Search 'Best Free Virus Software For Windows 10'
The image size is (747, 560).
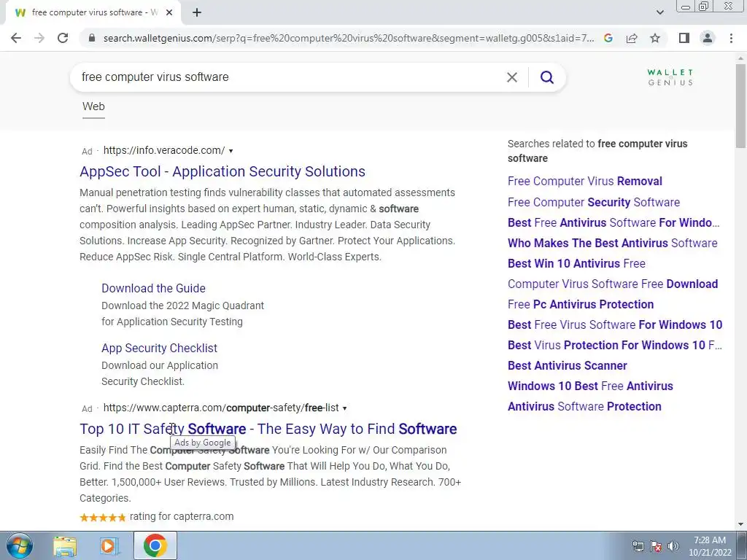(x=615, y=325)
